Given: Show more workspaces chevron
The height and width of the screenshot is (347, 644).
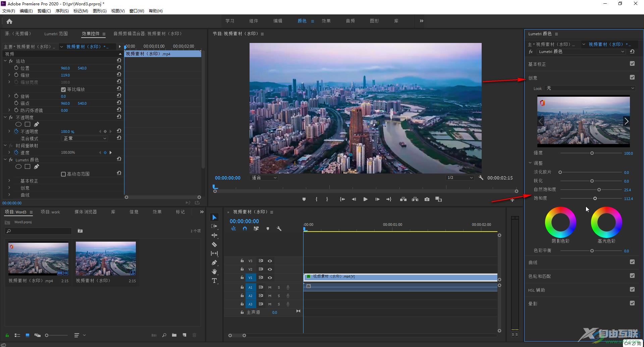Looking at the screenshot, I should pos(422,21).
